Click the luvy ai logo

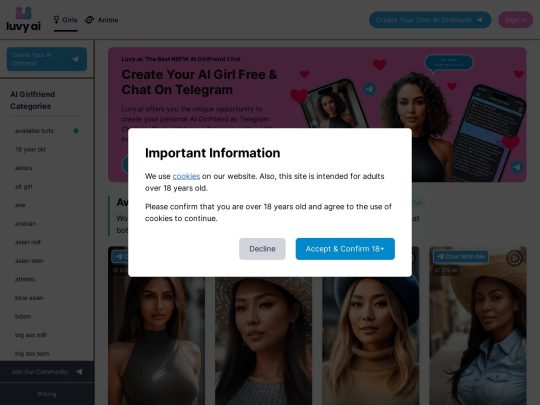point(23,20)
